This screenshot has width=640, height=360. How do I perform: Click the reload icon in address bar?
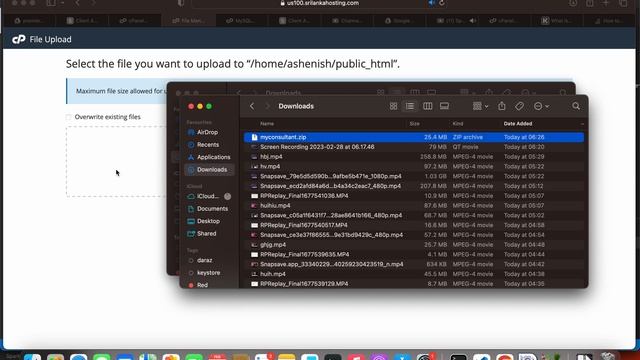coord(442,3)
